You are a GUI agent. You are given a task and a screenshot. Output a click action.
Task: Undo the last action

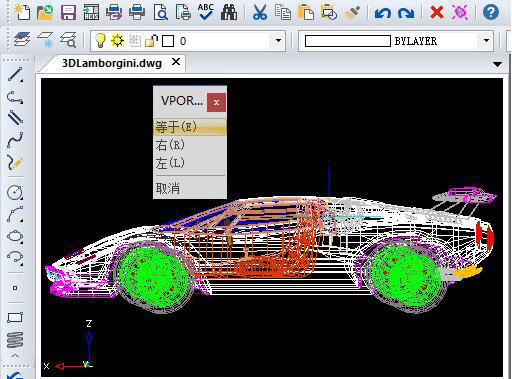tap(383, 13)
